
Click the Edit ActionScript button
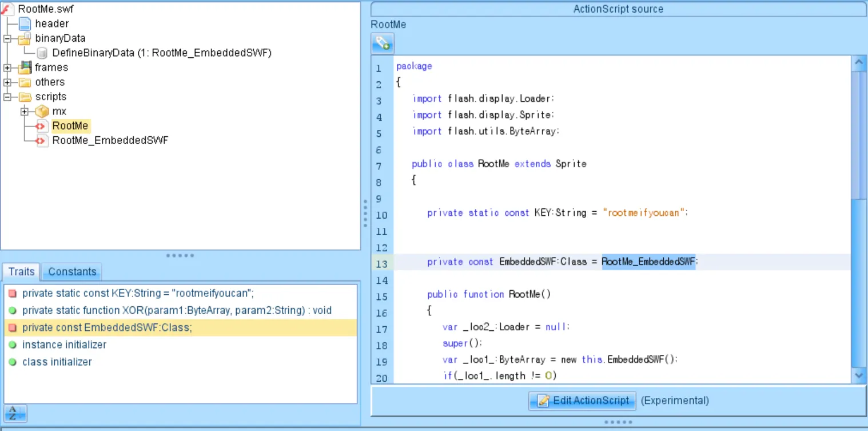point(582,401)
